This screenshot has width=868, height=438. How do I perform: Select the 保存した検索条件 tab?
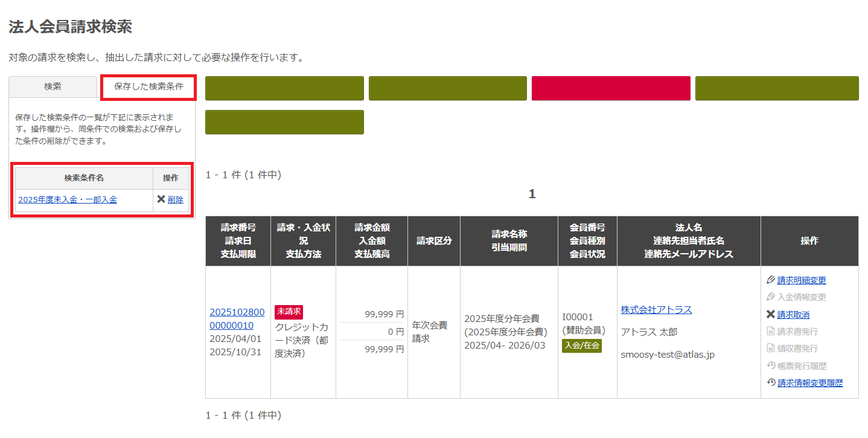[148, 86]
